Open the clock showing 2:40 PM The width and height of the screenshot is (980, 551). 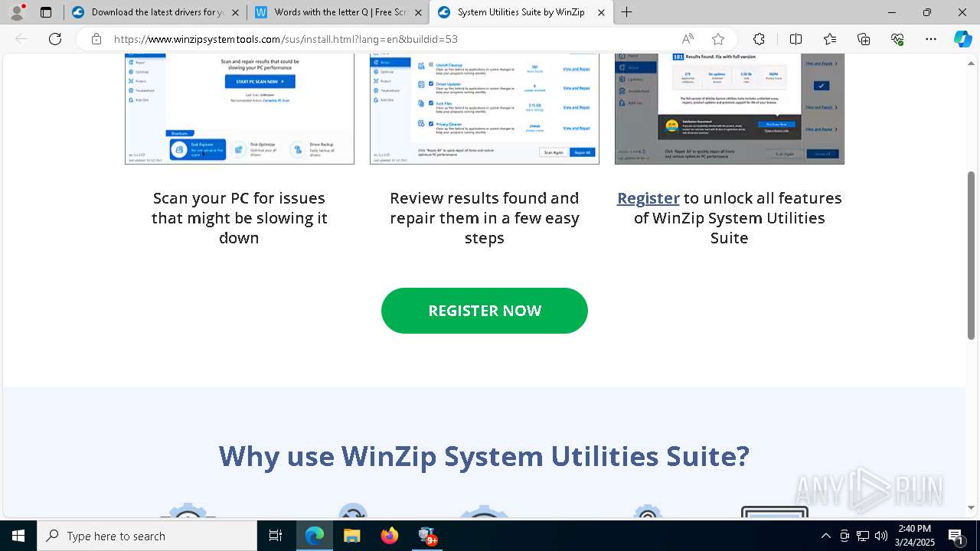(914, 536)
